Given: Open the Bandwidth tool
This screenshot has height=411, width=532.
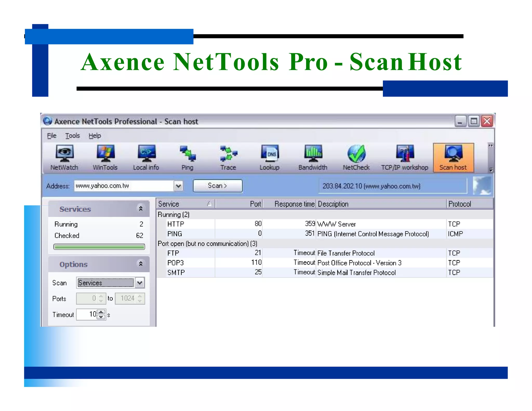Looking at the screenshot, I should [313, 158].
